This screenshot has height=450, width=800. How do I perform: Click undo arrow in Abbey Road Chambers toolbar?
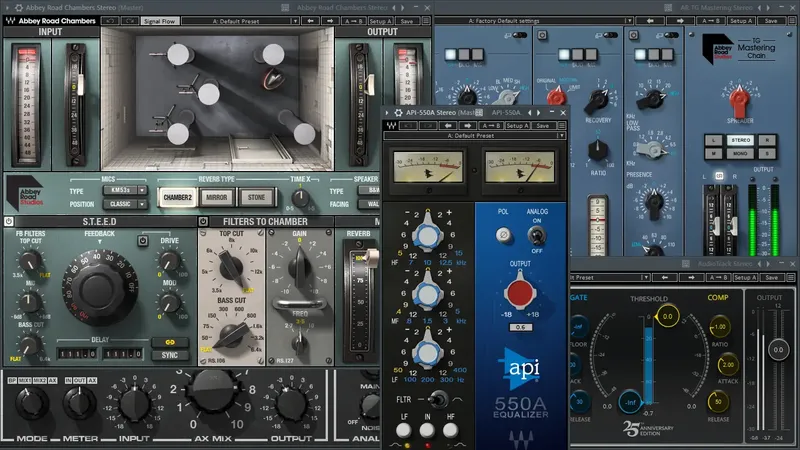[110, 21]
